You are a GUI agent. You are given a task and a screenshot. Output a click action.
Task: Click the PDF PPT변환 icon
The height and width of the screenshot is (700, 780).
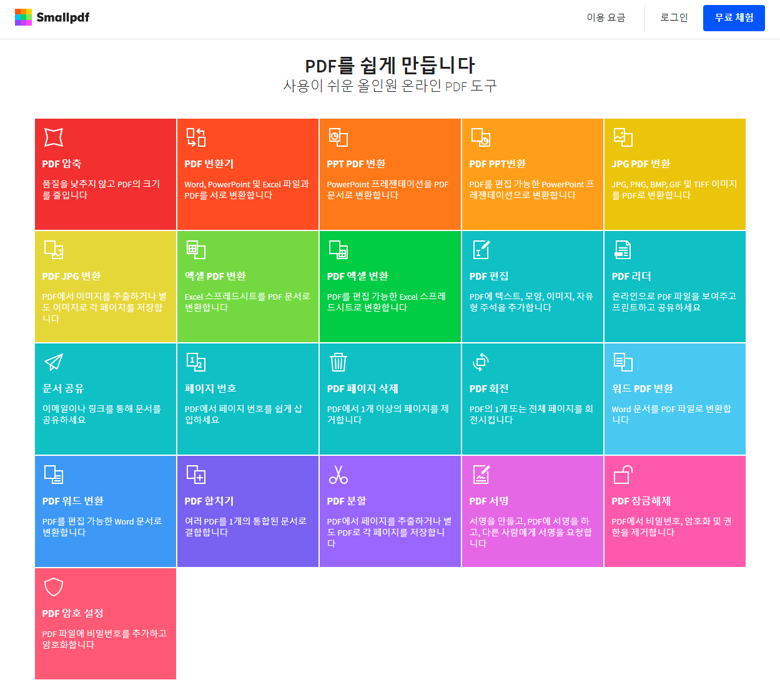coord(481,137)
